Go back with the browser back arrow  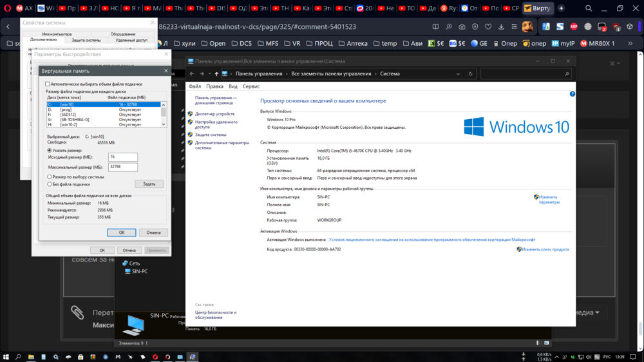point(8,26)
